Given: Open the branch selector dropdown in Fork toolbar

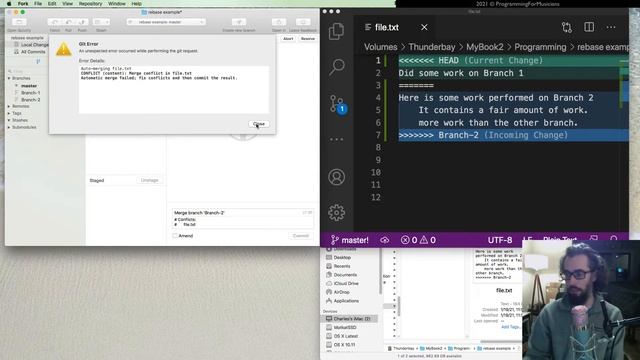Looking at the screenshot, I should [166, 22].
